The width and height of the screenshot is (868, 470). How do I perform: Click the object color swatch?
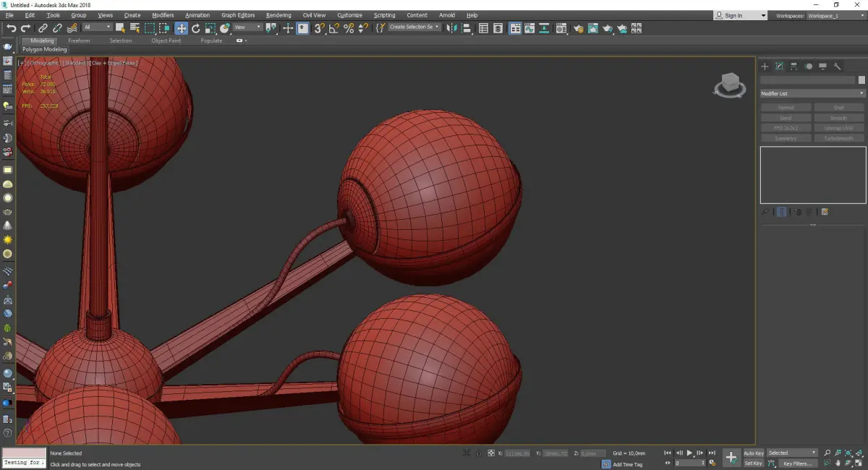[x=861, y=80]
